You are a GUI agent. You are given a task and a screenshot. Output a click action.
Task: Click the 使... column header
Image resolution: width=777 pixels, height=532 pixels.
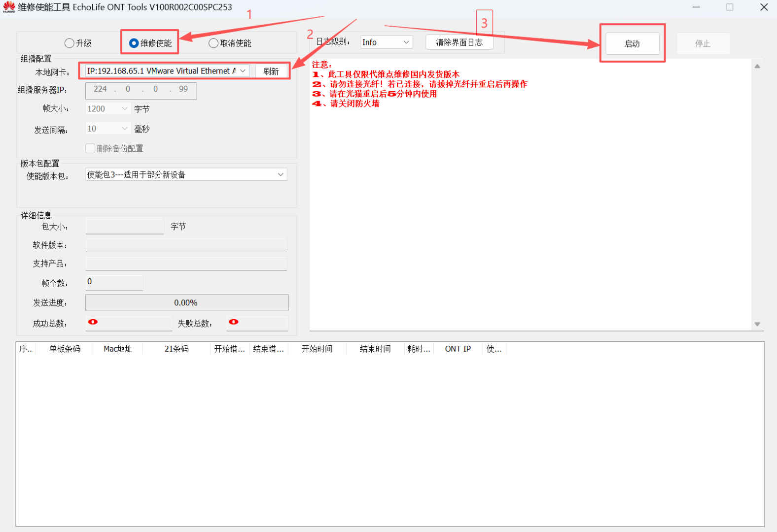(494, 349)
